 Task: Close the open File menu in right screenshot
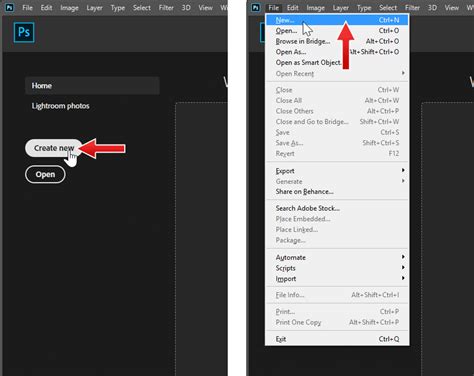(x=273, y=7)
